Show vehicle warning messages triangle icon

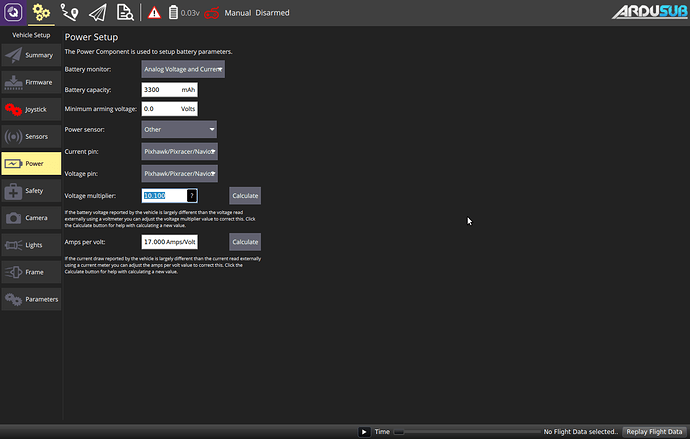click(x=154, y=13)
